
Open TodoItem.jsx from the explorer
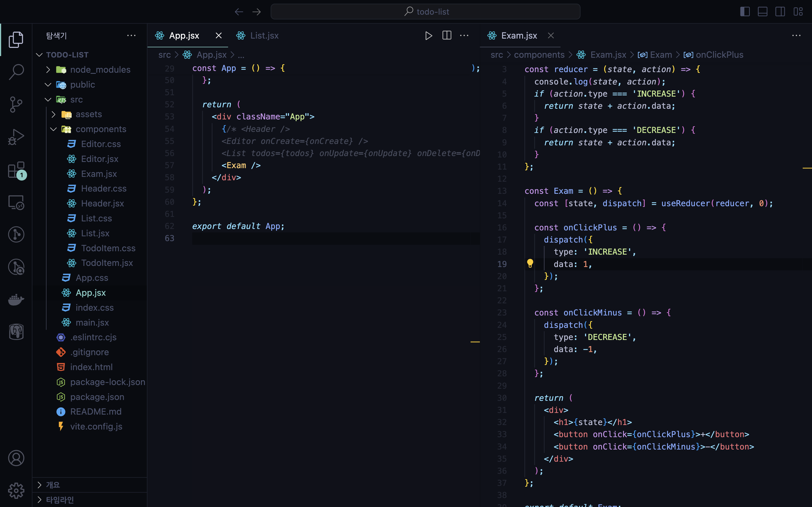click(x=107, y=263)
